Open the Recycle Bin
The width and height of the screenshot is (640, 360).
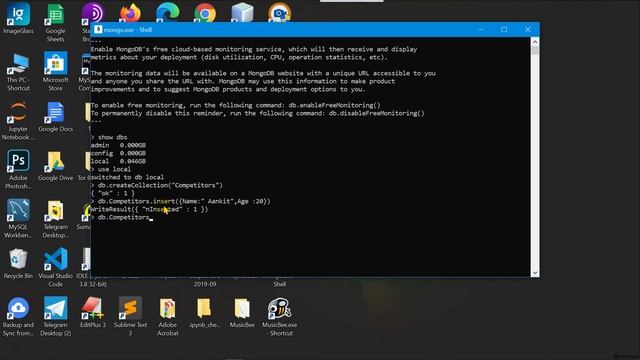[18, 264]
